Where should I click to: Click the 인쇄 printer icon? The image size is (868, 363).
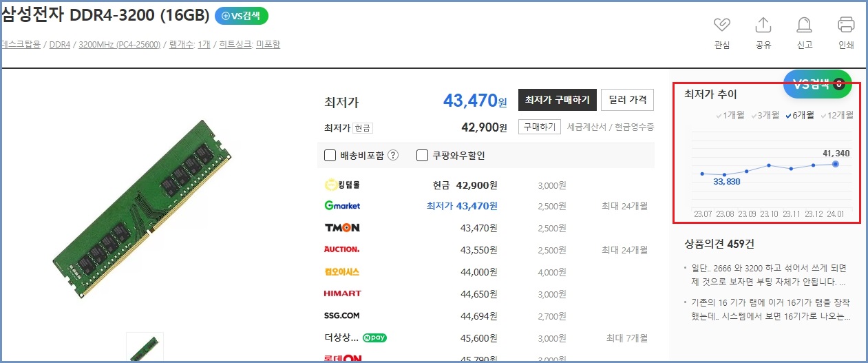(x=846, y=25)
